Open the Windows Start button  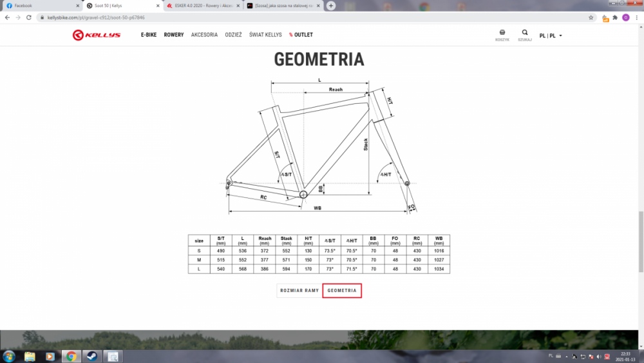8,357
